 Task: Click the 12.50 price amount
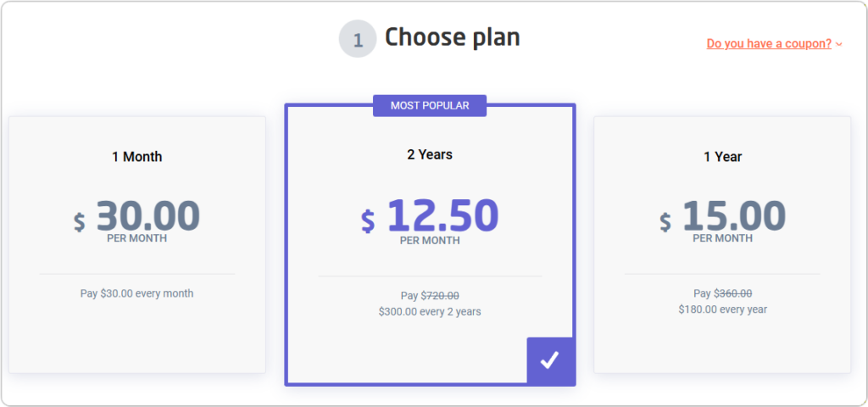(x=442, y=215)
